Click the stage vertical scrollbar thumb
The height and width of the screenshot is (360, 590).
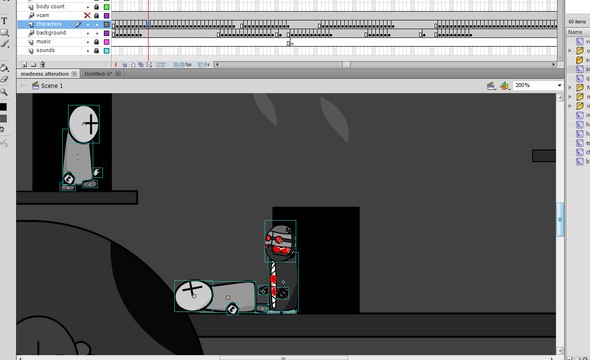click(x=560, y=219)
